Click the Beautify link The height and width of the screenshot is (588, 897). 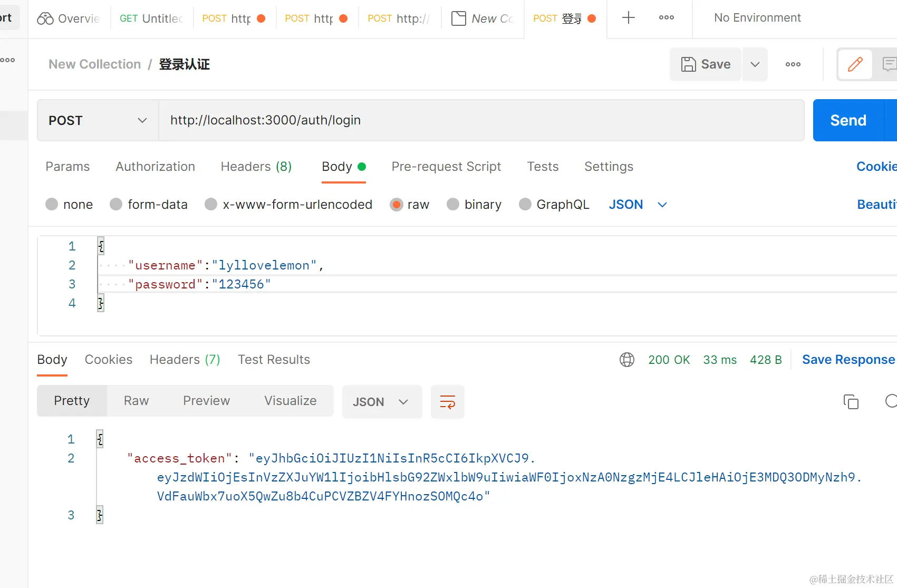(877, 205)
